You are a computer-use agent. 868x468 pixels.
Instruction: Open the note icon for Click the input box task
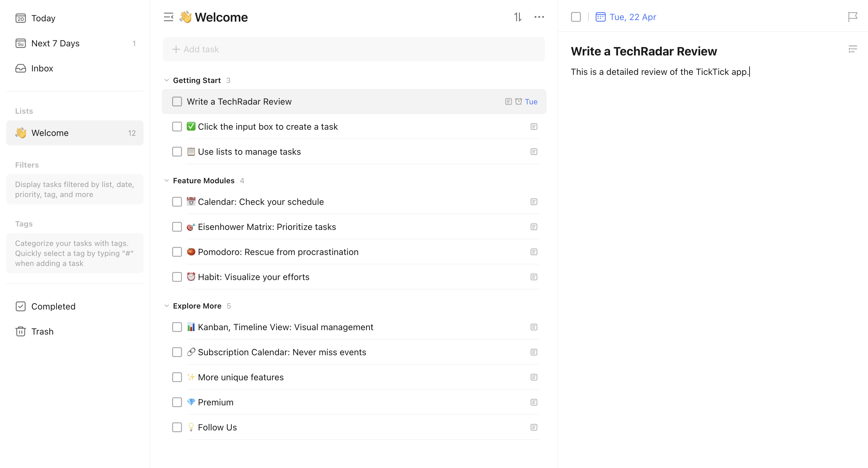pyautogui.click(x=533, y=127)
